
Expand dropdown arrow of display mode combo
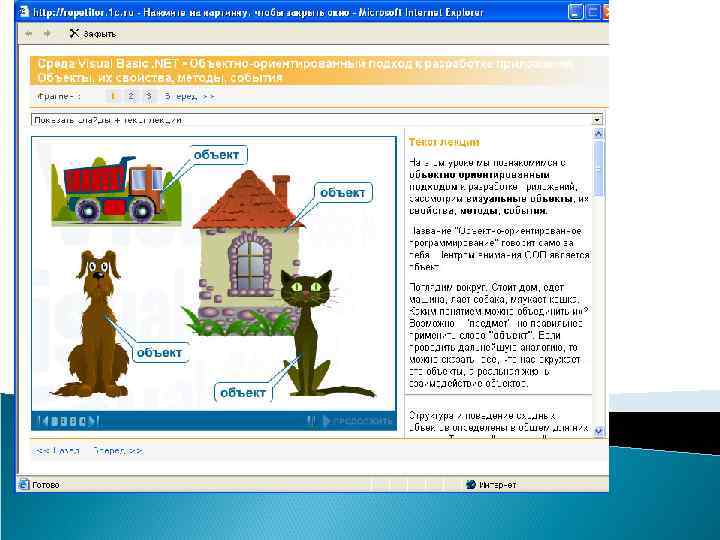click(597, 120)
